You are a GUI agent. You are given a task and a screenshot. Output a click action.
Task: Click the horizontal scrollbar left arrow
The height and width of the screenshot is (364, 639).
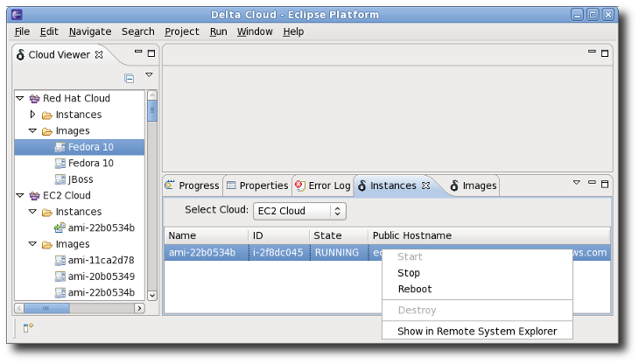(x=19, y=308)
